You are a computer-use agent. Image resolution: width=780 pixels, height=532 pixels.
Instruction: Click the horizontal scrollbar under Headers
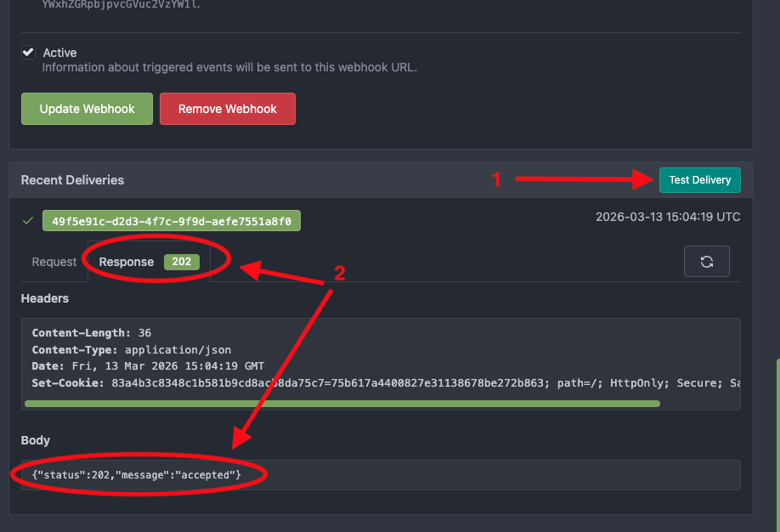pyautogui.click(x=340, y=403)
